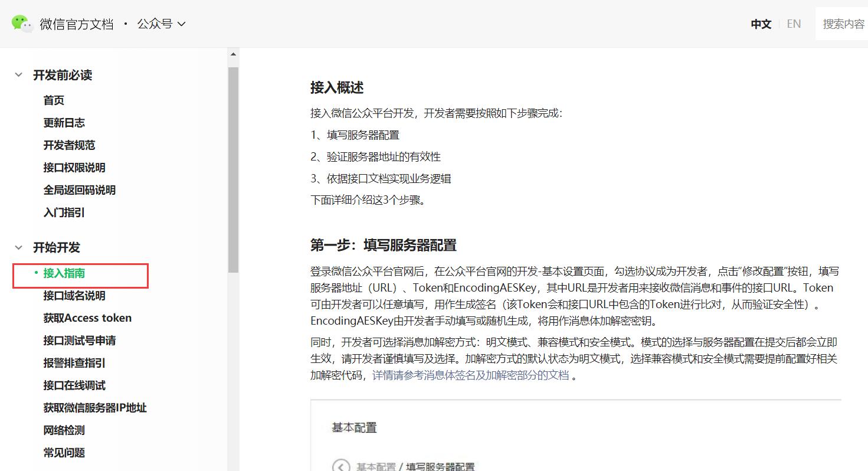Open 接口测试号申请 page

[x=80, y=341]
